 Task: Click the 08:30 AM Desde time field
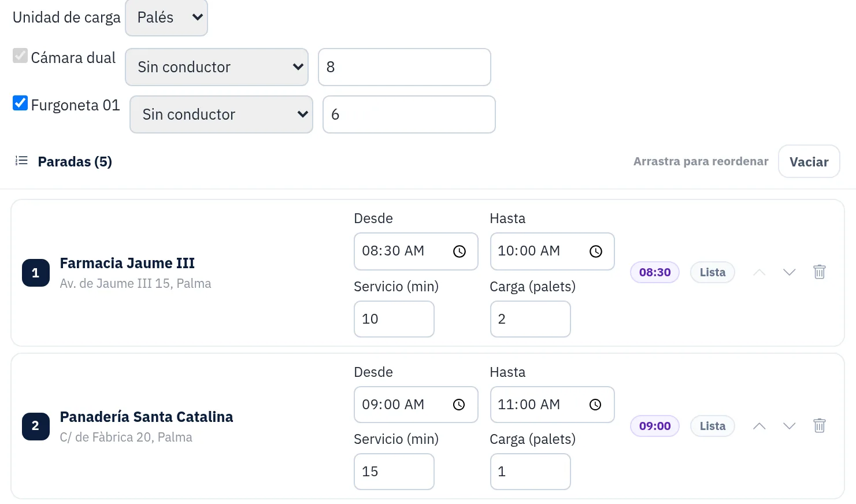pos(416,251)
